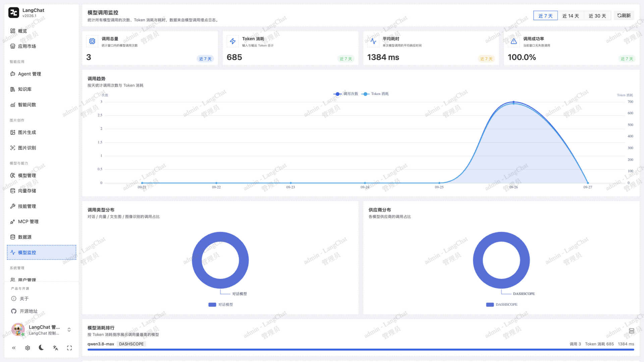Click the 刷新 refresh button

[624, 15]
